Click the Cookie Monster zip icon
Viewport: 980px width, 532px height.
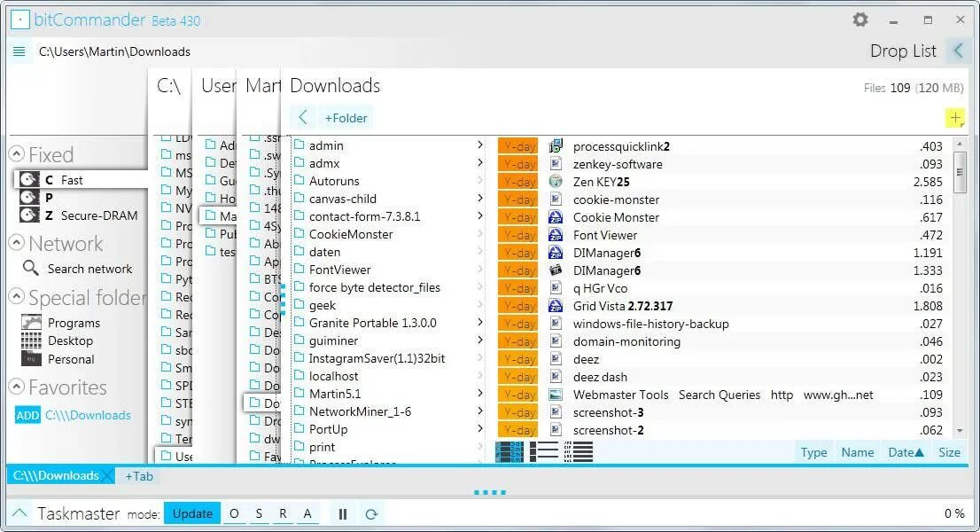(555, 217)
